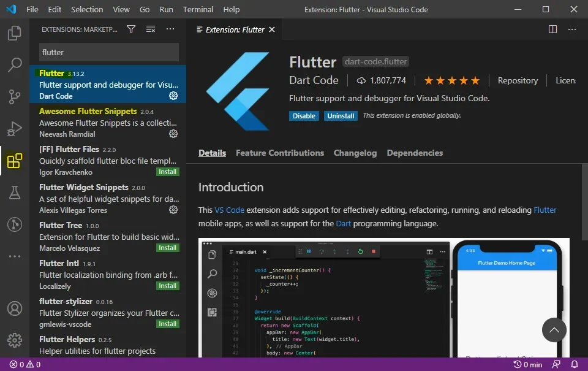The image size is (588, 371).
Task: Open the Repository link
Action: 518,80
